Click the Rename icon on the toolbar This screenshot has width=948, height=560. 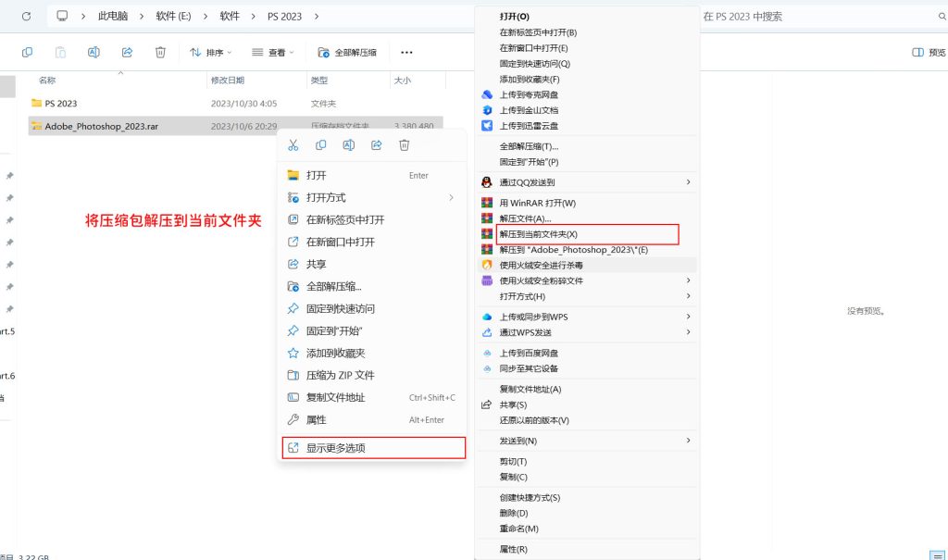[x=93, y=52]
